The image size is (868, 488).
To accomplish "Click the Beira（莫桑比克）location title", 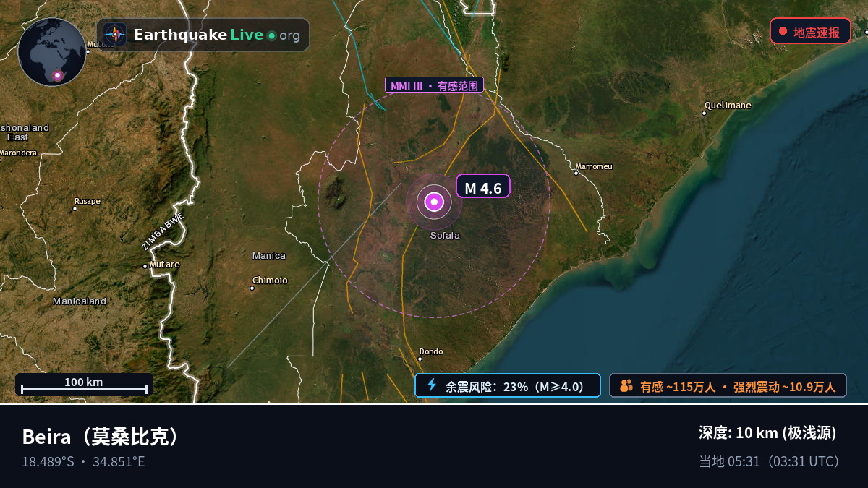I will (x=101, y=437).
